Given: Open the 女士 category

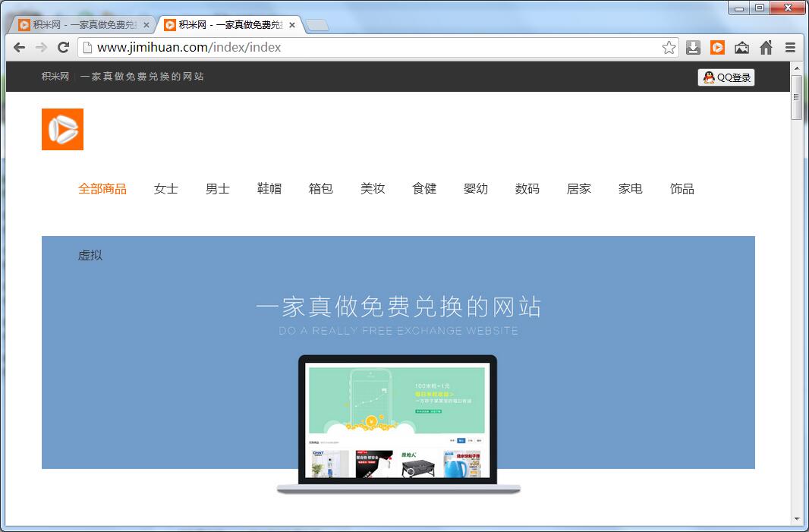Looking at the screenshot, I should [x=165, y=189].
